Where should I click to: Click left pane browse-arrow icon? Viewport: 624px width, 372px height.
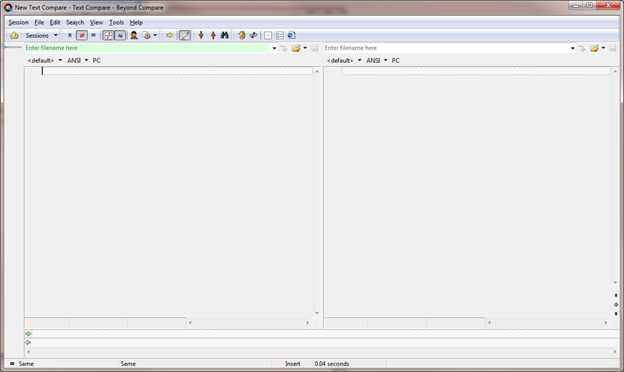click(284, 48)
